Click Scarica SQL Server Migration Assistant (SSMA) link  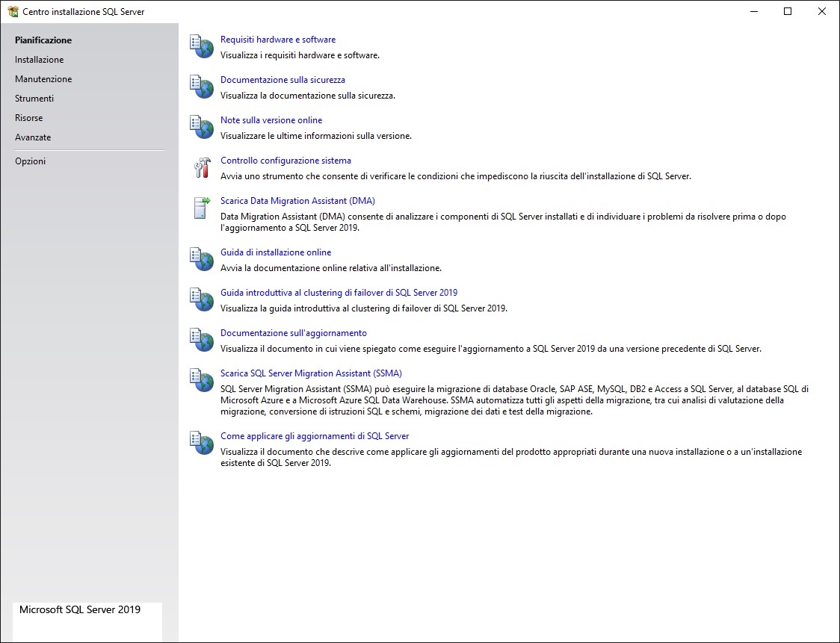click(311, 373)
